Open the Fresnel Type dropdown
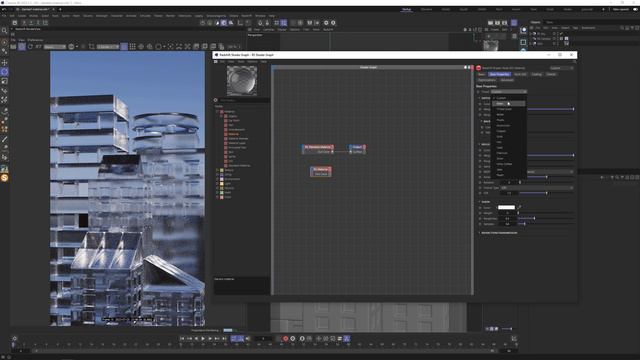Viewport: 640px width, 360px height. click(537, 188)
